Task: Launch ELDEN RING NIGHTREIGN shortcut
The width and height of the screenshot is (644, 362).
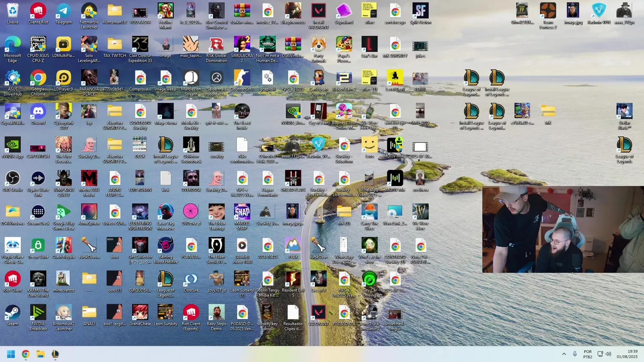Action: [140, 217]
